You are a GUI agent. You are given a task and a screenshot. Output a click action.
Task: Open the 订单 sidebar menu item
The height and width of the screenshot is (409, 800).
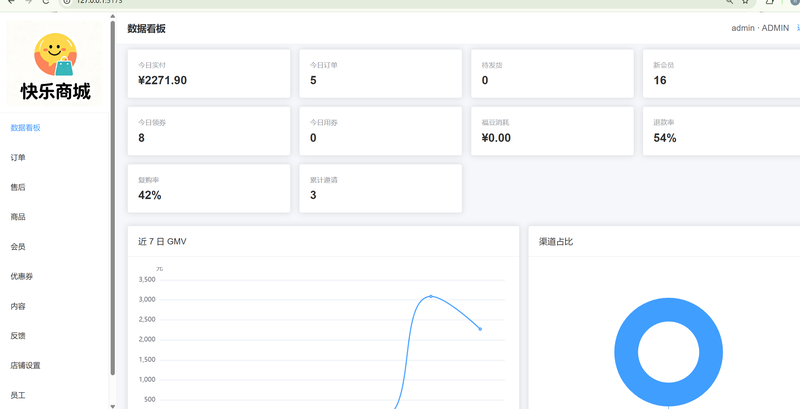18,158
